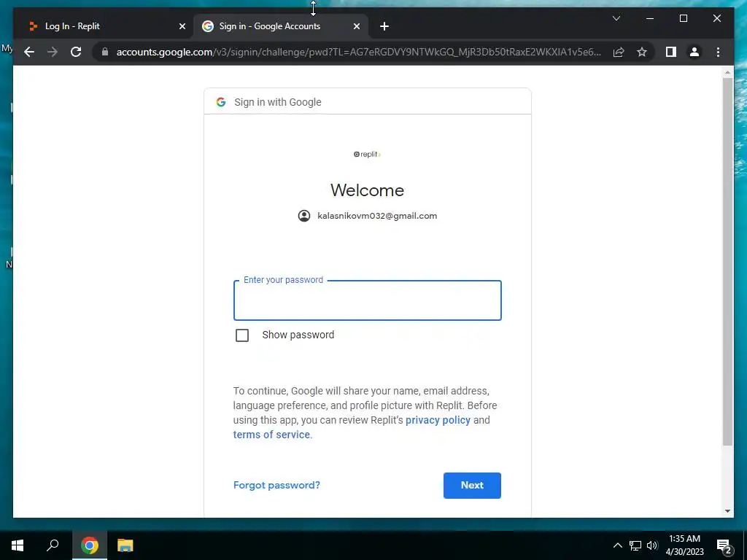
Task: Select the Sign in - Google Accounts tab
Action: tap(281, 26)
